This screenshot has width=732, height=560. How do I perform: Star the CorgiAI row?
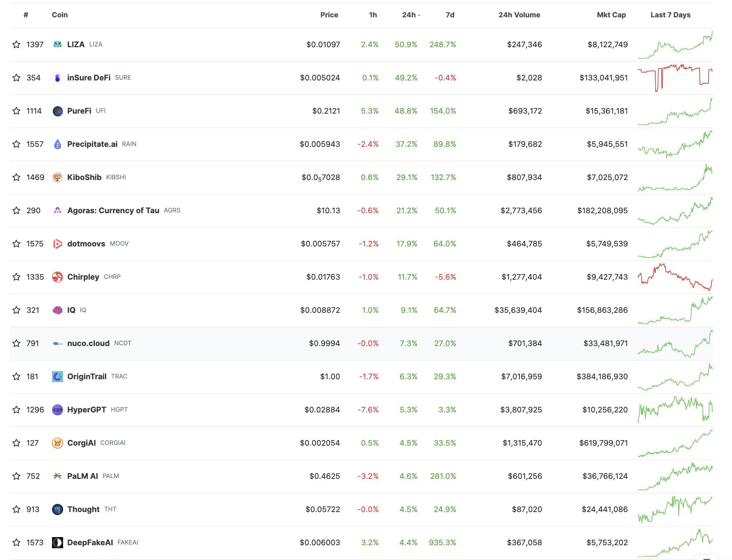point(16,443)
